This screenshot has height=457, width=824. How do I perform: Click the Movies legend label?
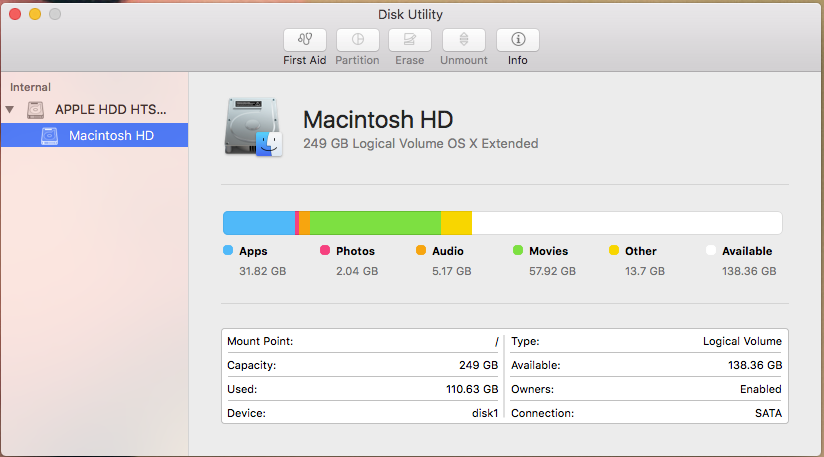click(549, 251)
